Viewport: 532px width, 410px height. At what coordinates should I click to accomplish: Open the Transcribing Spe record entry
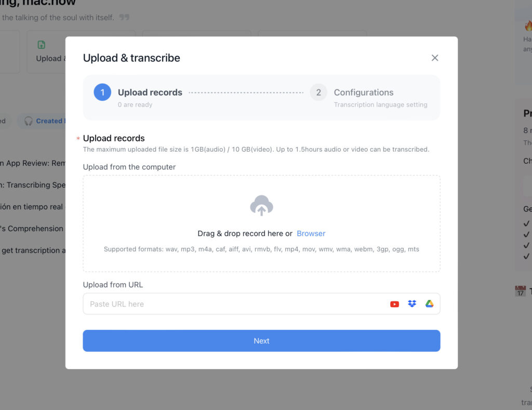coord(33,185)
